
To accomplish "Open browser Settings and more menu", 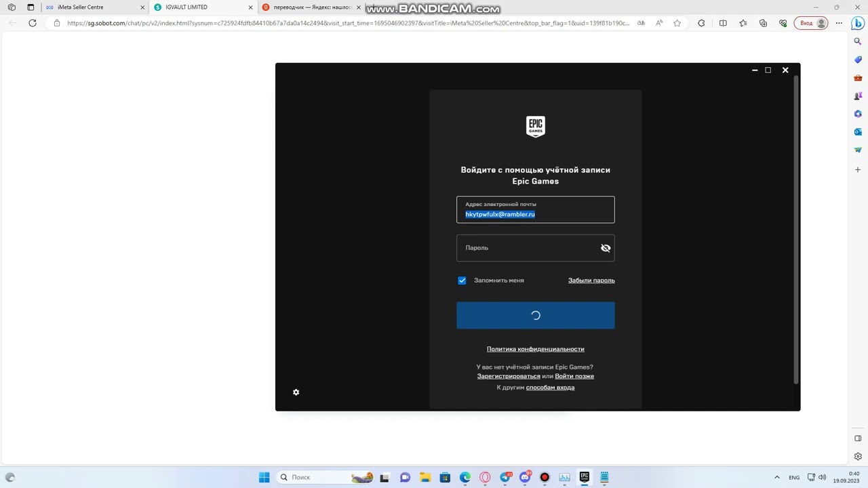I will [840, 23].
